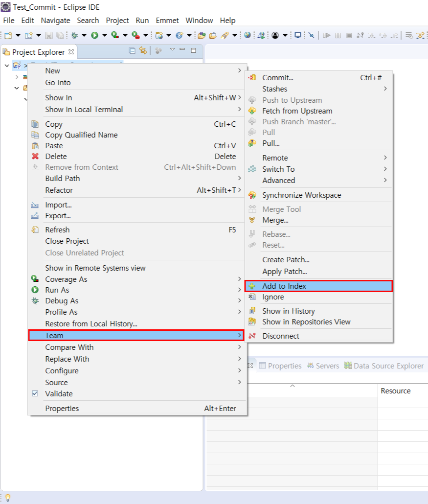Select Team in the context menu
The image size is (428, 504).
[x=136, y=335]
